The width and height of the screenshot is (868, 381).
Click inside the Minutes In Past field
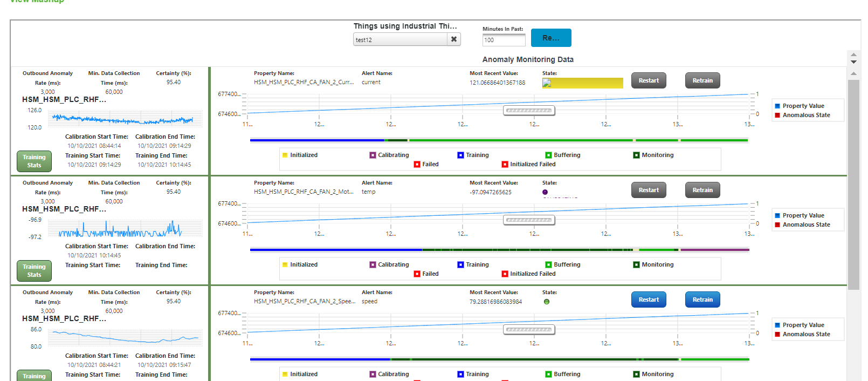(x=503, y=39)
